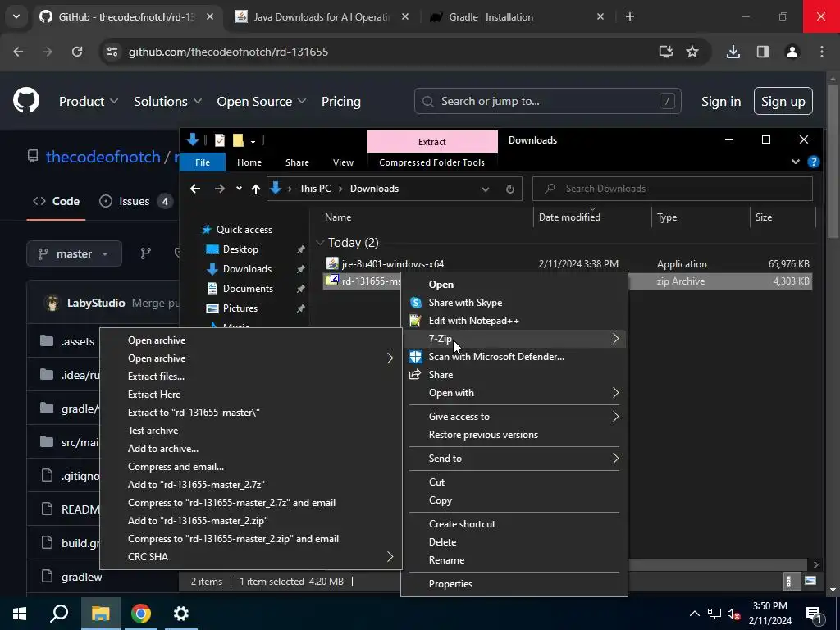Expand the Explorer ribbon chevron
The height and width of the screenshot is (630, 840).
(796, 162)
